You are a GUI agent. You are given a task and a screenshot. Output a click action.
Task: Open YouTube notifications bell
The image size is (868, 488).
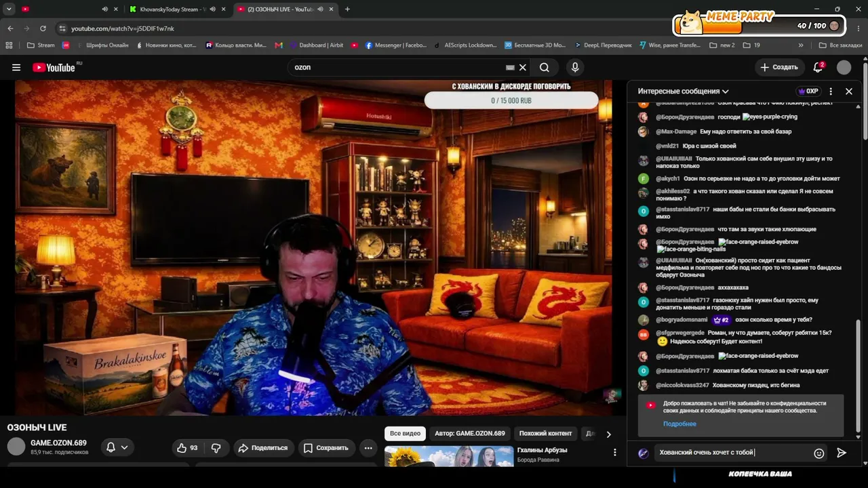click(x=818, y=67)
